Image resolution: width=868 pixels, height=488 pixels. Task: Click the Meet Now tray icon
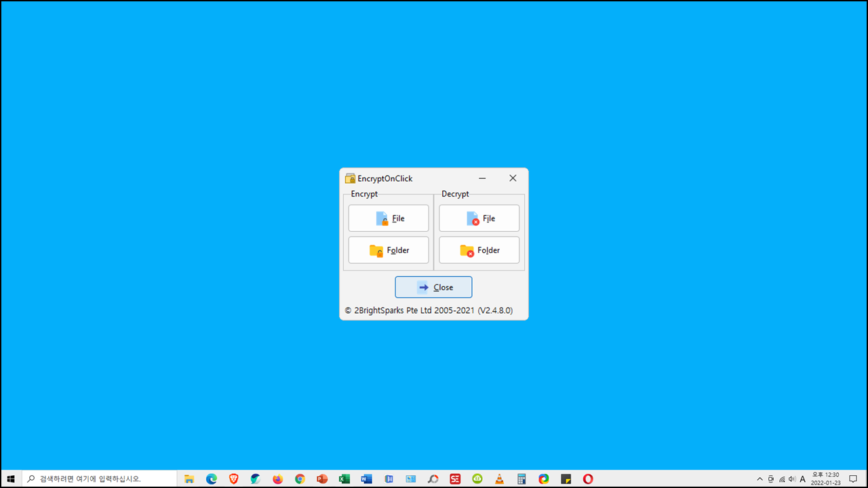[770, 479]
